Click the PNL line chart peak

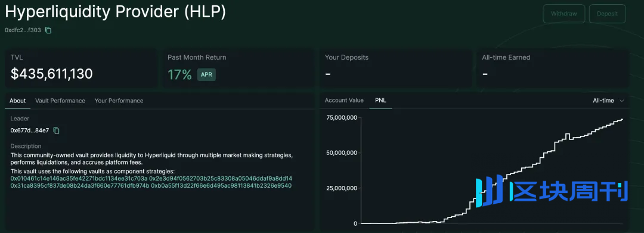click(x=622, y=119)
